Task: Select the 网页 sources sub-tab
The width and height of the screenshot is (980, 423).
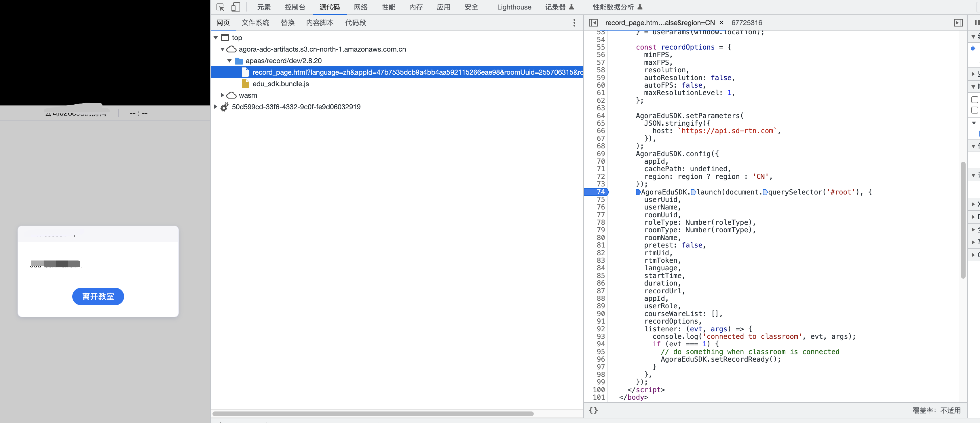Action: (223, 23)
